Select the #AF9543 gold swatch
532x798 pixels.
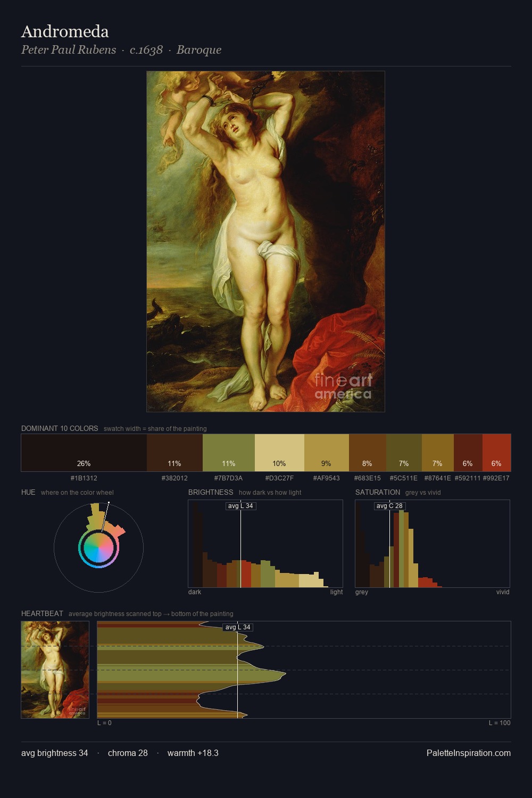(x=327, y=453)
